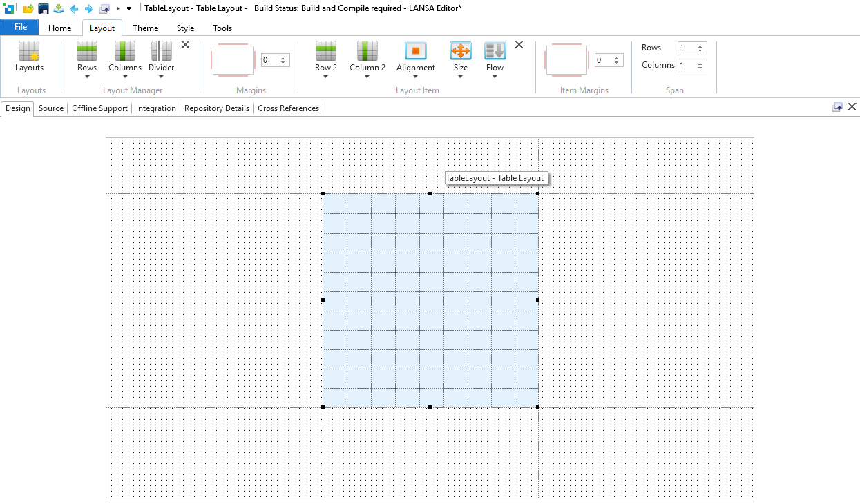
Task: Click the bottom-right selection handle of the cell
Action: point(537,407)
